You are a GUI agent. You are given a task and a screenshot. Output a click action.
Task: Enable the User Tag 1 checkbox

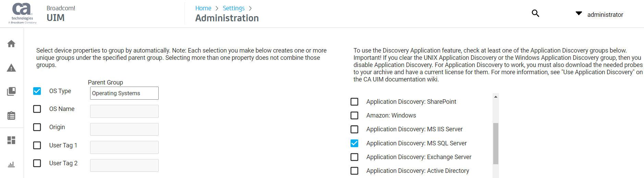[37, 145]
